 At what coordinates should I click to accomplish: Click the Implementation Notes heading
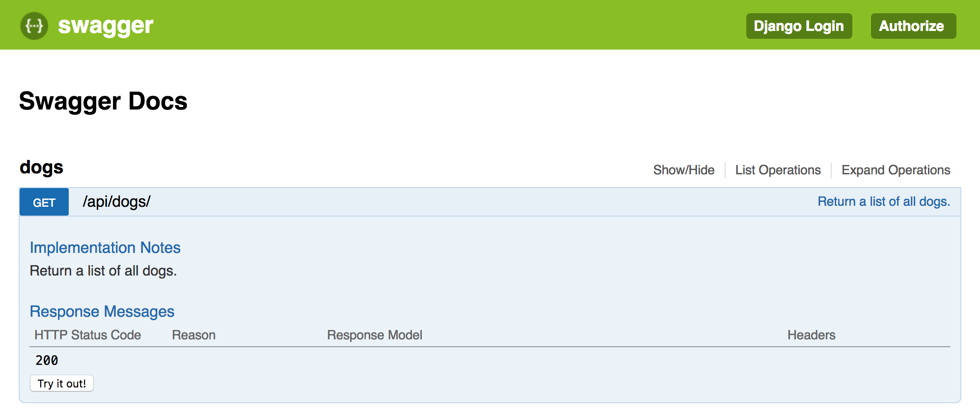[x=105, y=248]
